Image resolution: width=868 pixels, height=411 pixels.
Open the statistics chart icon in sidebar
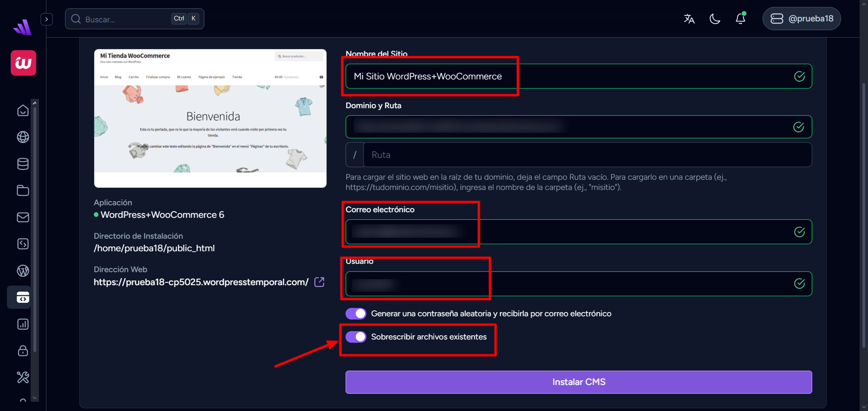click(23, 324)
